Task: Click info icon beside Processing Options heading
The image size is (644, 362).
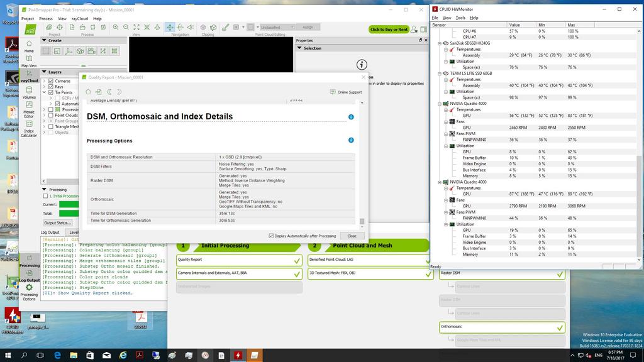Action: point(351,140)
